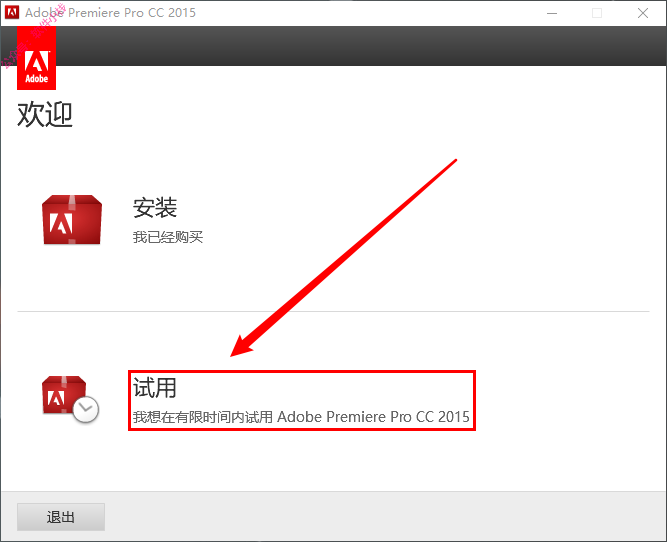
Task: Click the Adobe logo in header
Action: (x=36, y=58)
